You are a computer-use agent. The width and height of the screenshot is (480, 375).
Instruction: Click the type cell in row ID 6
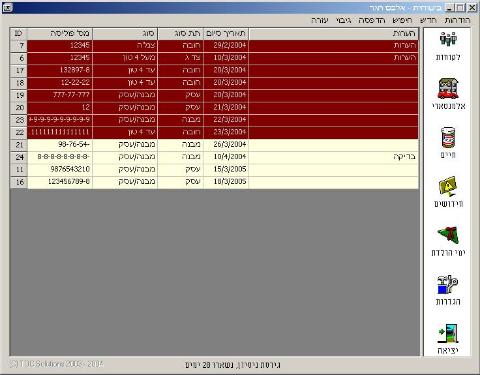click(125, 58)
